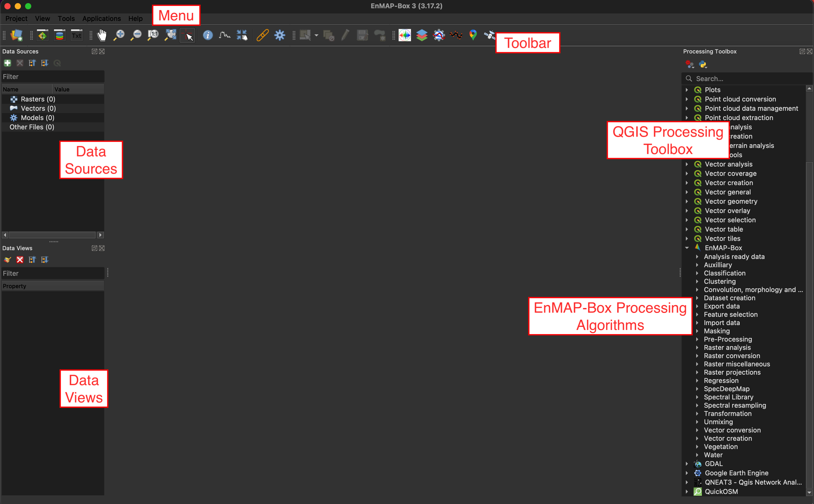Click the Processing Toolbox red gears models icon

coord(690,64)
